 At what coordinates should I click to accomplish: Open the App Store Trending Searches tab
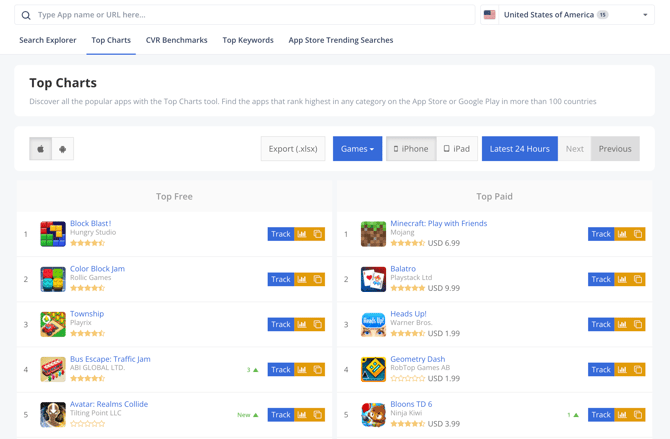tap(341, 40)
